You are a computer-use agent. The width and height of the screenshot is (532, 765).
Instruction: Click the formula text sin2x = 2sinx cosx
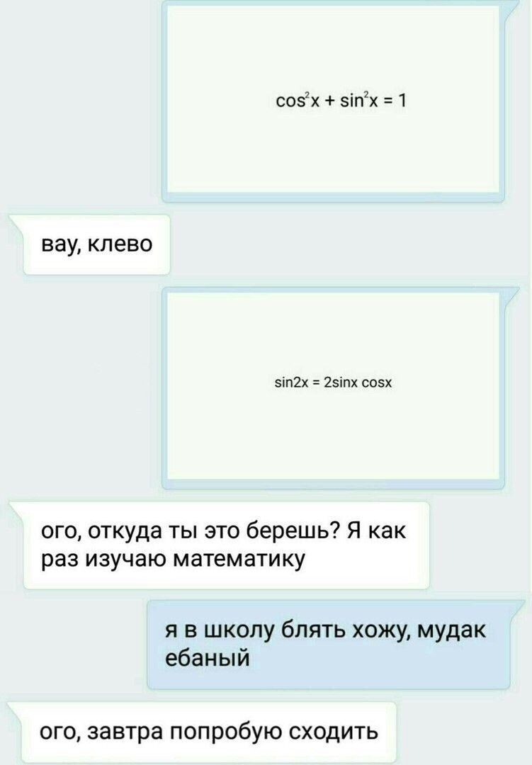click(x=334, y=383)
